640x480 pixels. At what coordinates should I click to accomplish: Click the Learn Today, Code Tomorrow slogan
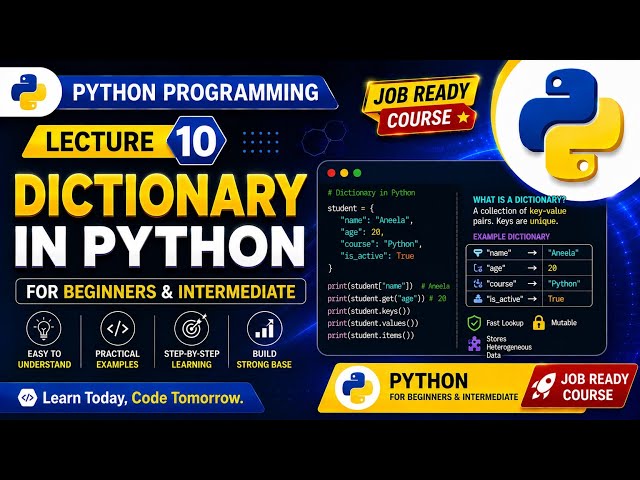pyautogui.click(x=143, y=398)
